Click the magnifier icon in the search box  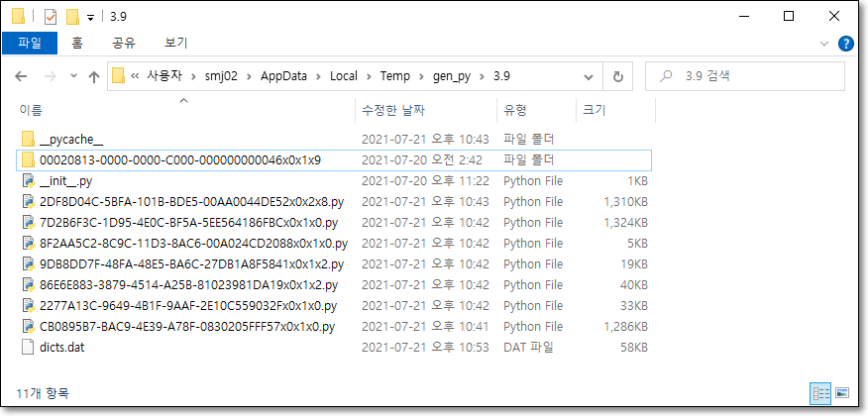click(x=666, y=76)
